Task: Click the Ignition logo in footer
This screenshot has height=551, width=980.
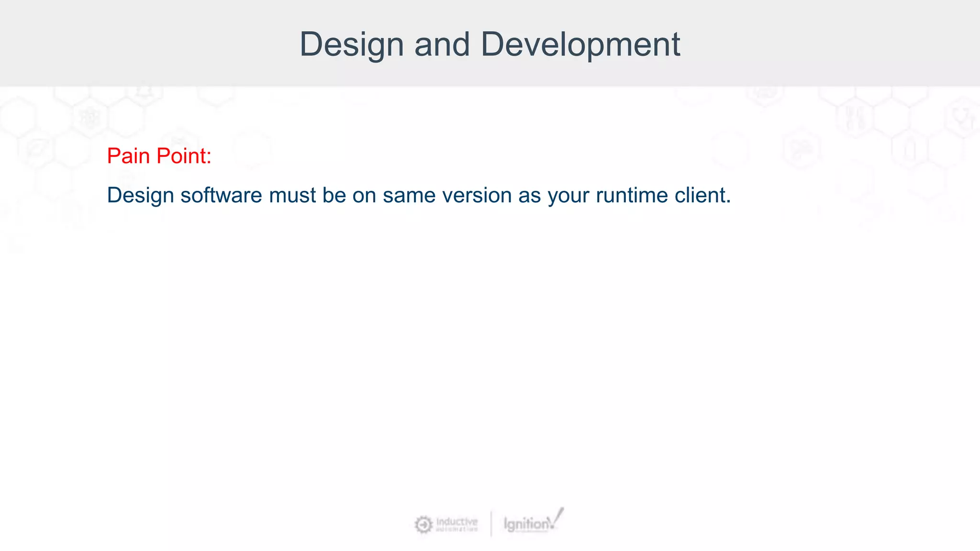Action: click(x=534, y=521)
